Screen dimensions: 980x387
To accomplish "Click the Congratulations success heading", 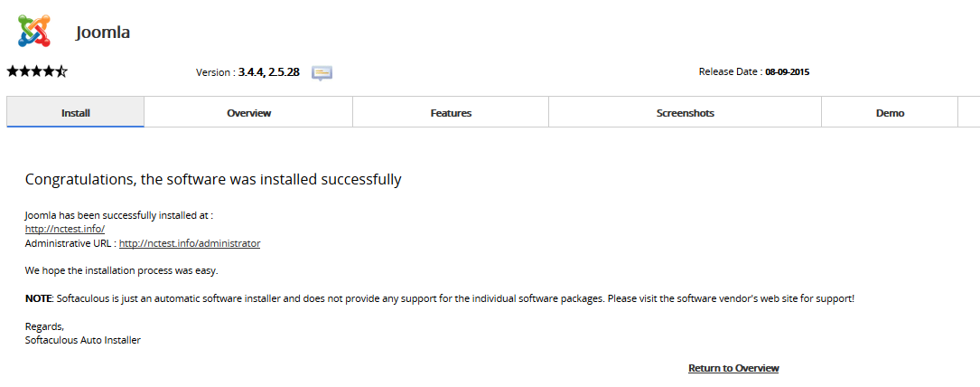I will [x=213, y=179].
